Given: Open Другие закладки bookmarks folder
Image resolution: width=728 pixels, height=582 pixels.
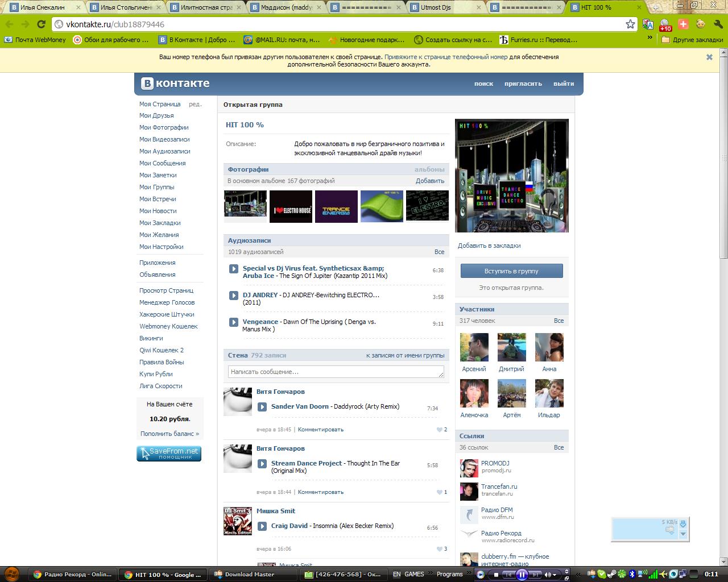Looking at the screenshot, I should [x=693, y=40].
